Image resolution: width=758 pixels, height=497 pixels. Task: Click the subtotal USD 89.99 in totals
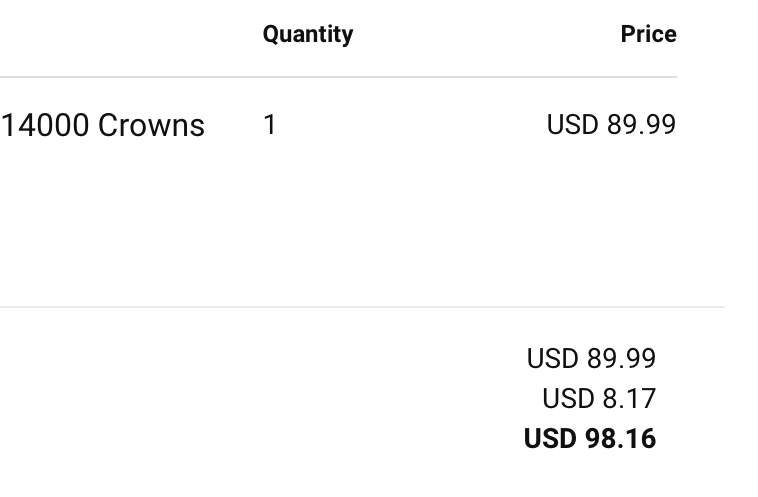591,358
